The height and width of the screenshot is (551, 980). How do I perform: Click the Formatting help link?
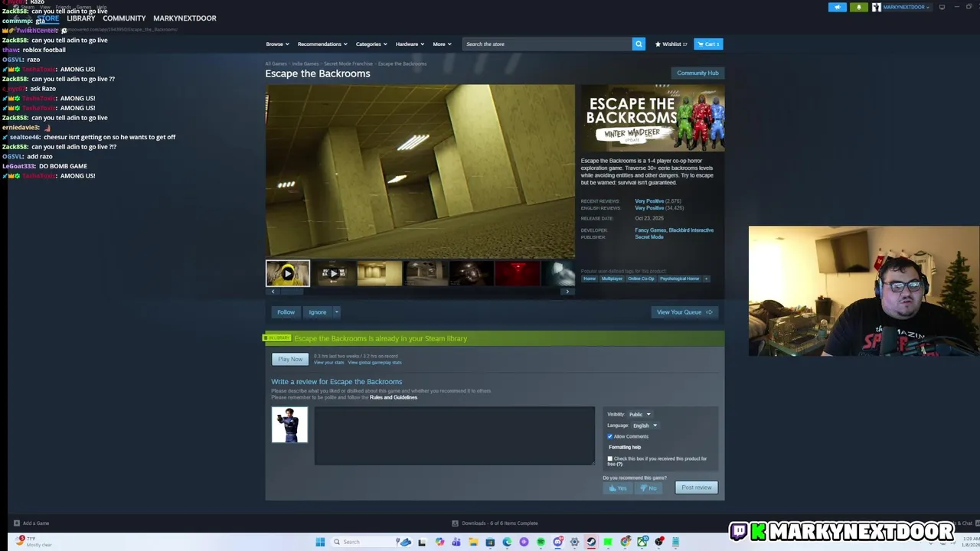pyautogui.click(x=625, y=447)
